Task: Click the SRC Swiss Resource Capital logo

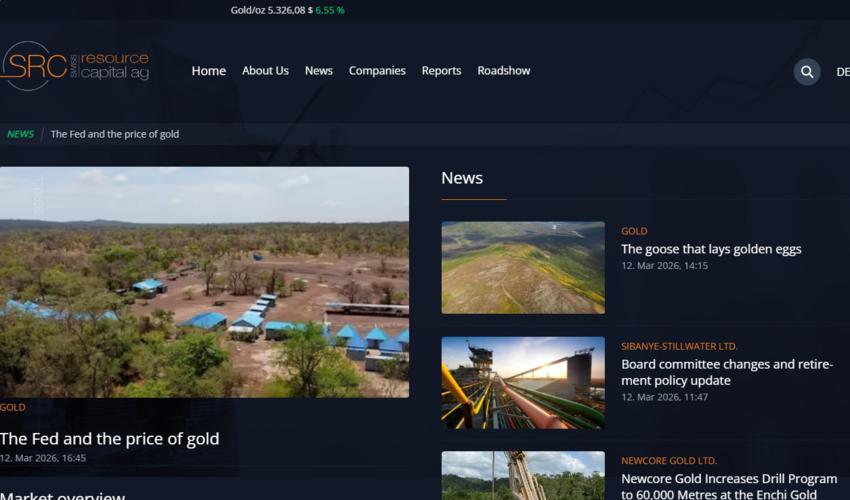Action: (75, 66)
